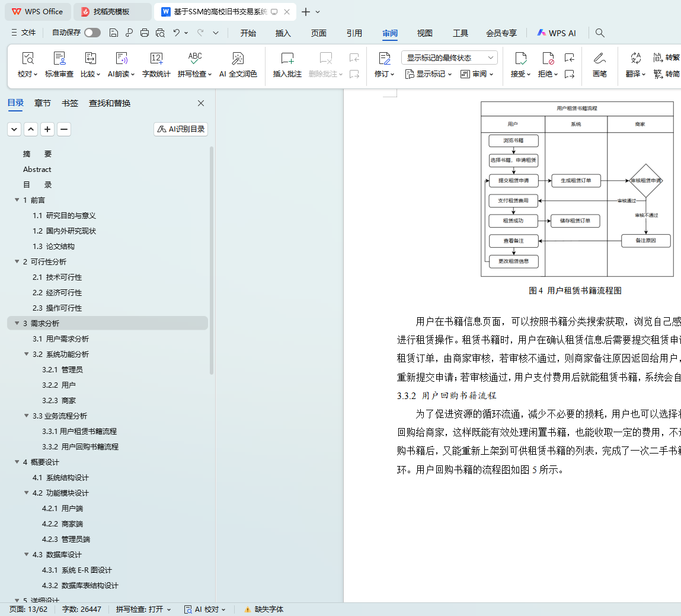
Task: Click the up chevron level button
Action: 31,129
